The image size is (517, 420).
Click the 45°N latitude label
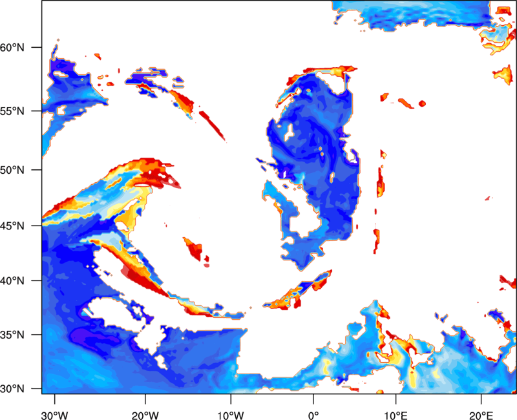pyautogui.click(x=12, y=226)
